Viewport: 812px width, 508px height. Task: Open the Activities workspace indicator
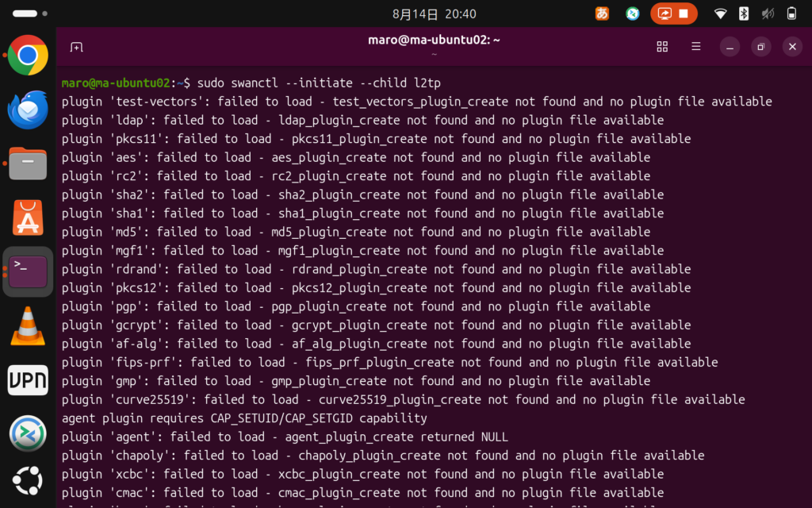tap(30, 13)
